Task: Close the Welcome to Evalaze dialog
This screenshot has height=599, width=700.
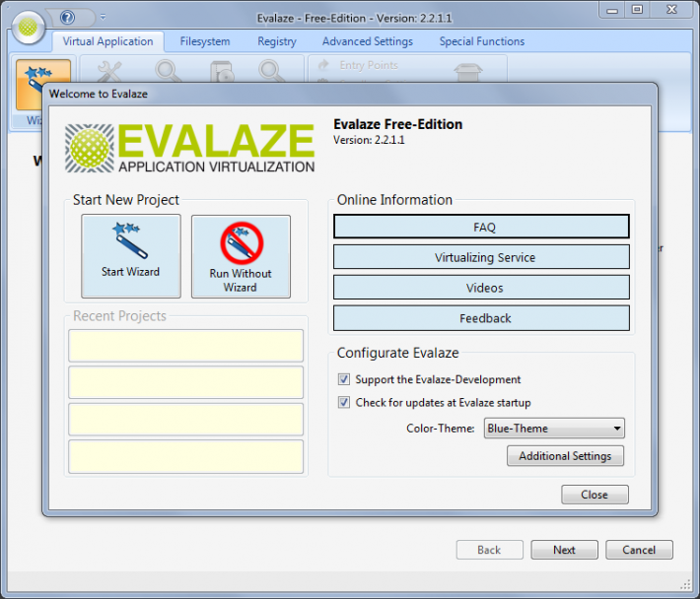Action: click(x=595, y=495)
